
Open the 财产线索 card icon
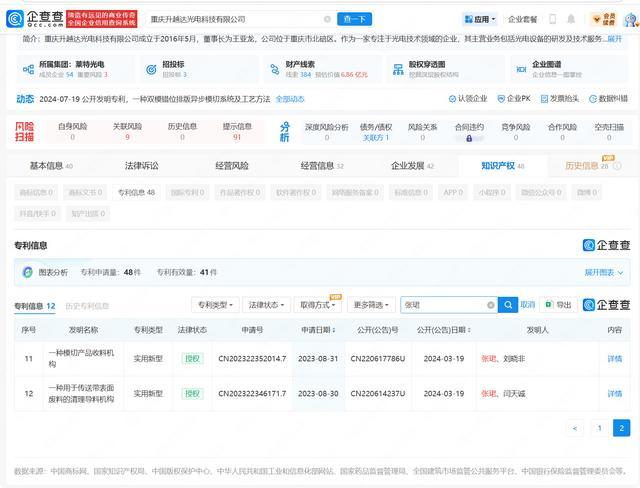(x=275, y=69)
